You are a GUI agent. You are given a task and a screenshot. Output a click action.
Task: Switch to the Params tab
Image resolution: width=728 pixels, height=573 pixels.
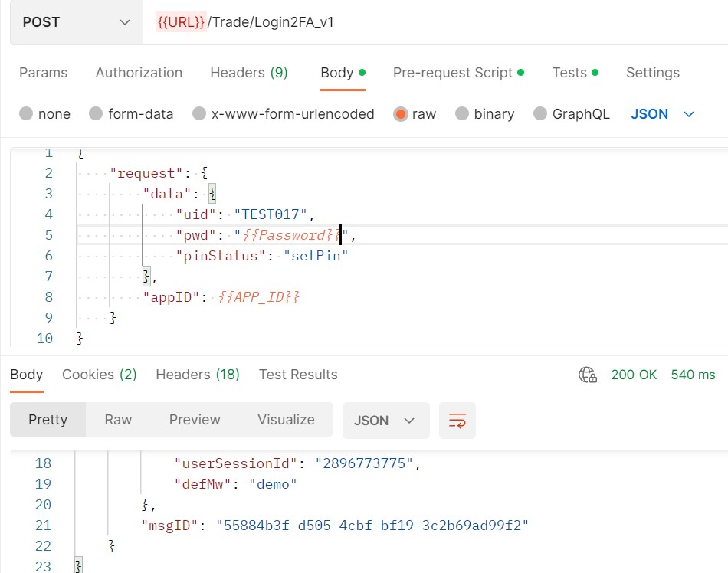click(43, 73)
